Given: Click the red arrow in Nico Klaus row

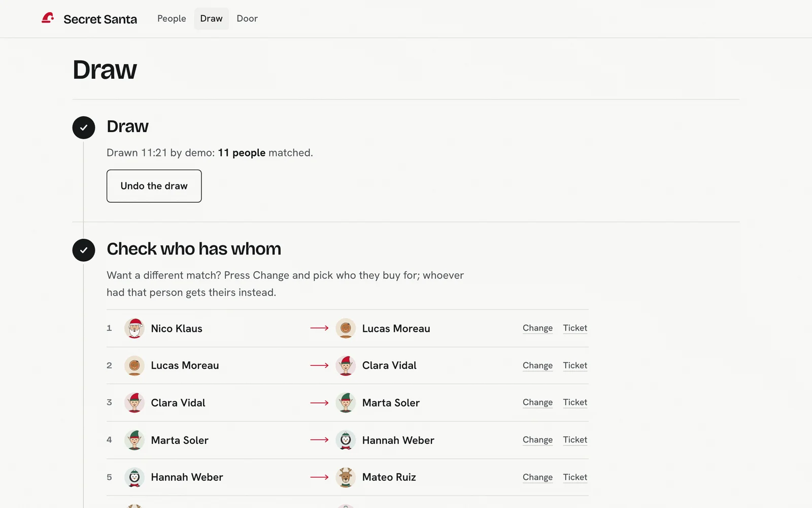Looking at the screenshot, I should tap(319, 328).
